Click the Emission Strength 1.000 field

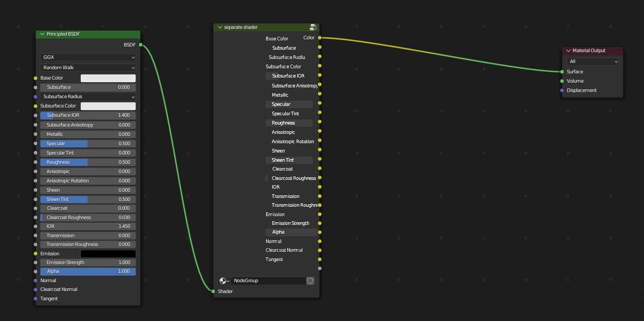coord(88,263)
